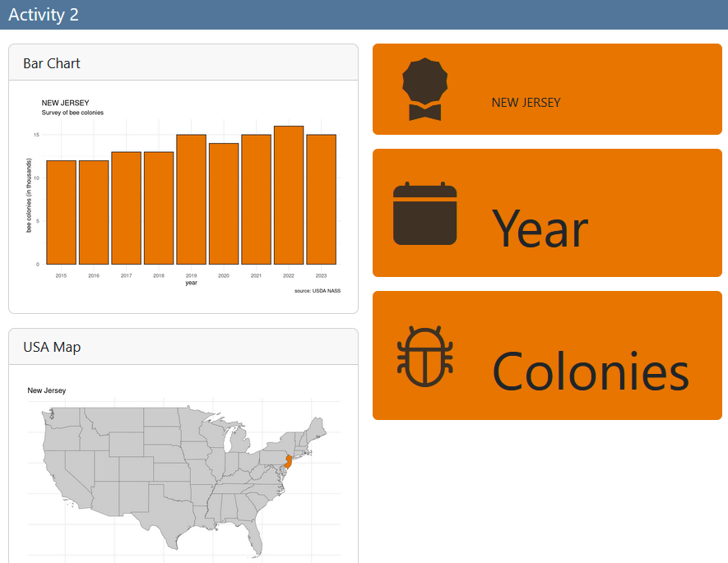Screen dimensions: 728x563
Task: Click the Survey of bee colonies subtitle
Action: (x=72, y=113)
